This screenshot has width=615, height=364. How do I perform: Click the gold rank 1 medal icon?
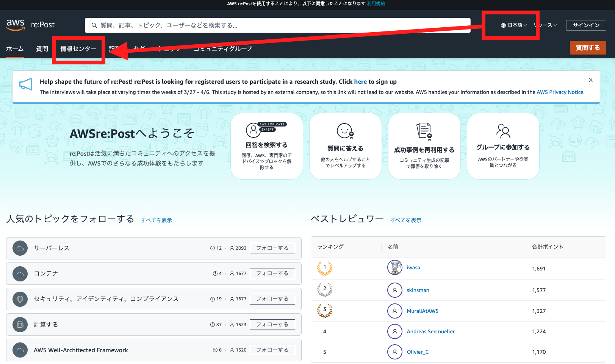pyautogui.click(x=324, y=268)
